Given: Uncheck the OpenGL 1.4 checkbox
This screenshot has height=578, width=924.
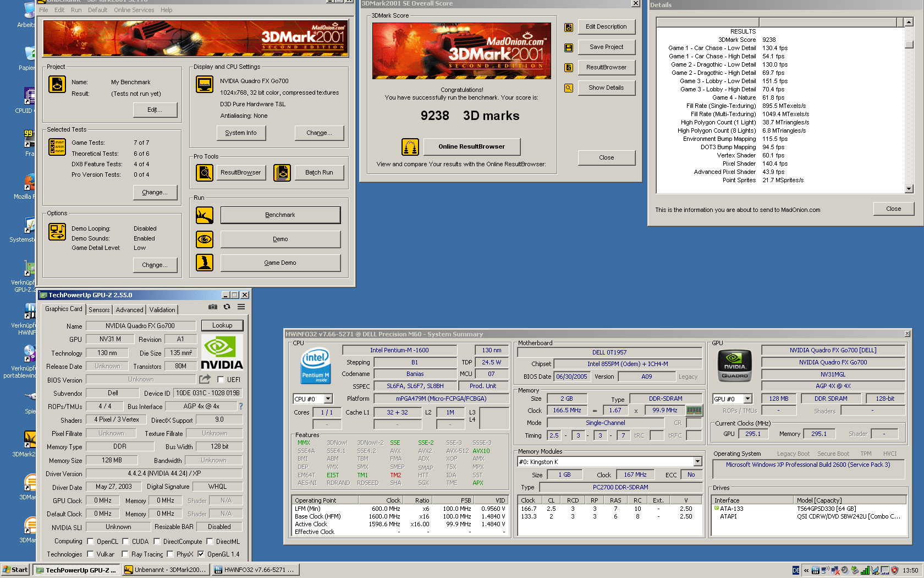Looking at the screenshot, I should point(201,554).
